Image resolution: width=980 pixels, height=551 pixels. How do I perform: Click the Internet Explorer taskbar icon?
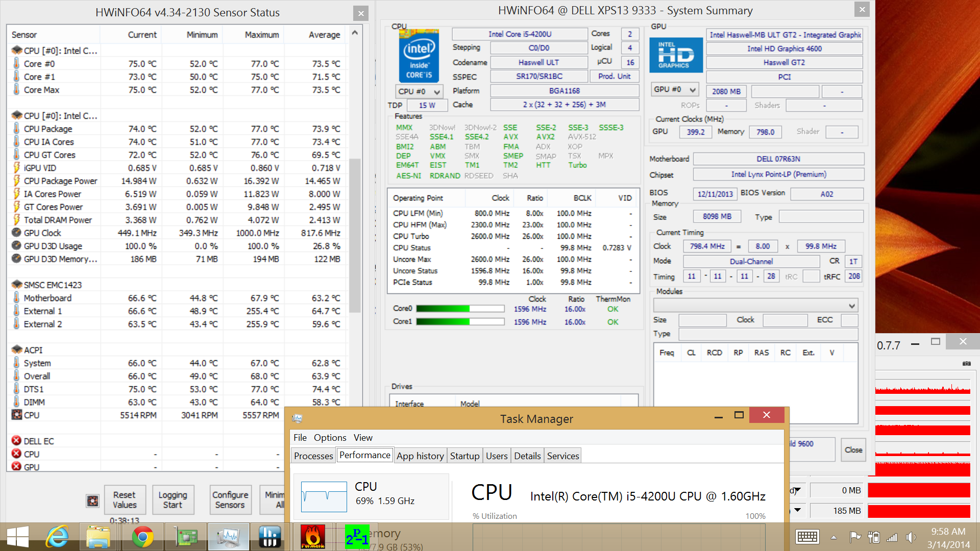(x=57, y=537)
